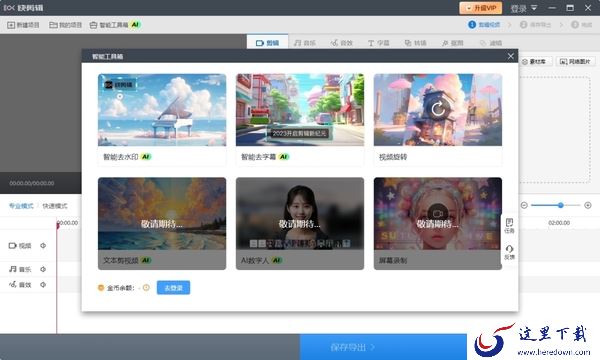
Task: Click the rotate icon on 视频旋转 card
Action: point(438,109)
